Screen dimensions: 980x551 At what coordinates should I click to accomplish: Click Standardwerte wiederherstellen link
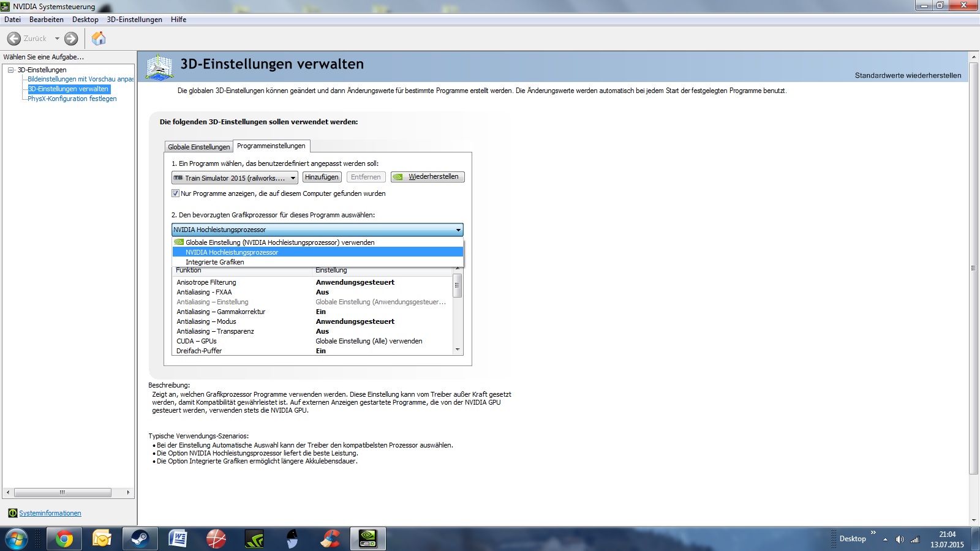[x=908, y=75]
